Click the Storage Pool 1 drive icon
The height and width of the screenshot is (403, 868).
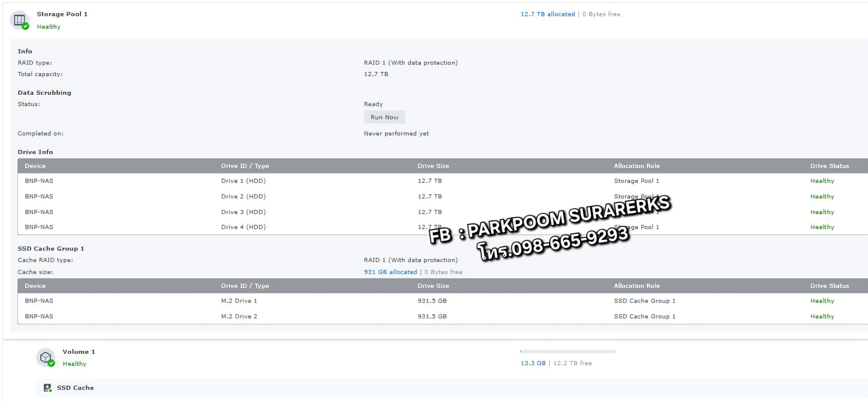point(19,20)
